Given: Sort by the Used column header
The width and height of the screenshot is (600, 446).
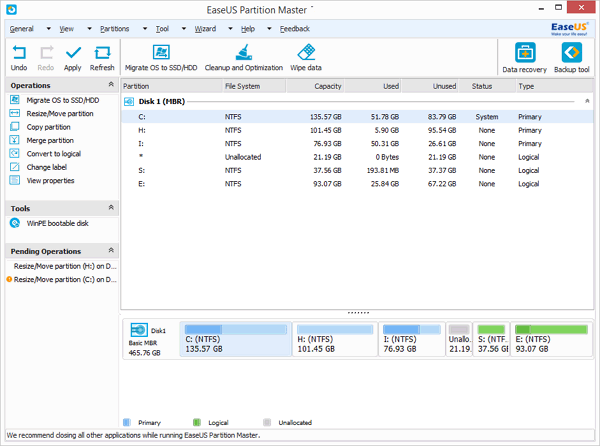Looking at the screenshot, I should coord(373,86).
